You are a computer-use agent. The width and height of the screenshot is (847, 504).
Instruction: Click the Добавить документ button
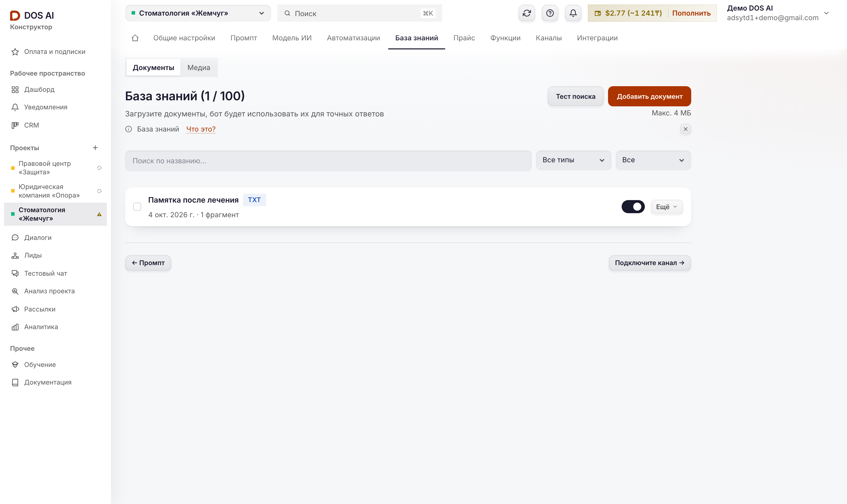tap(649, 97)
